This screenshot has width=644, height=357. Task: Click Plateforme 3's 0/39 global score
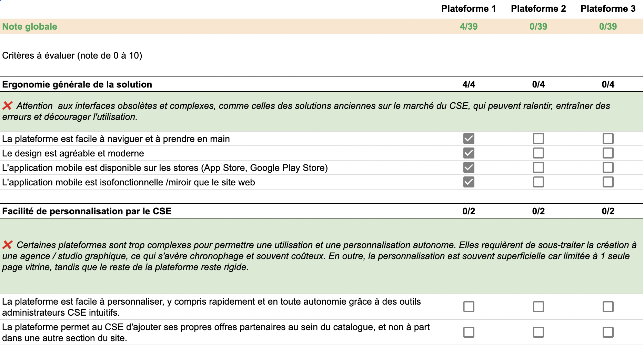coord(608,27)
